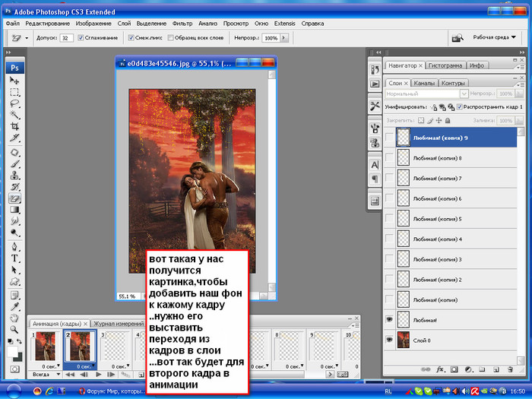The height and width of the screenshot is (399, 532).
Task: Select the Slice tool
Action: pos(14,138)
